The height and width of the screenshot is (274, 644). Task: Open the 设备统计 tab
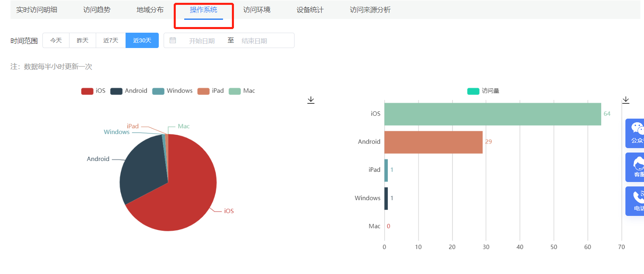coord(310,10)
